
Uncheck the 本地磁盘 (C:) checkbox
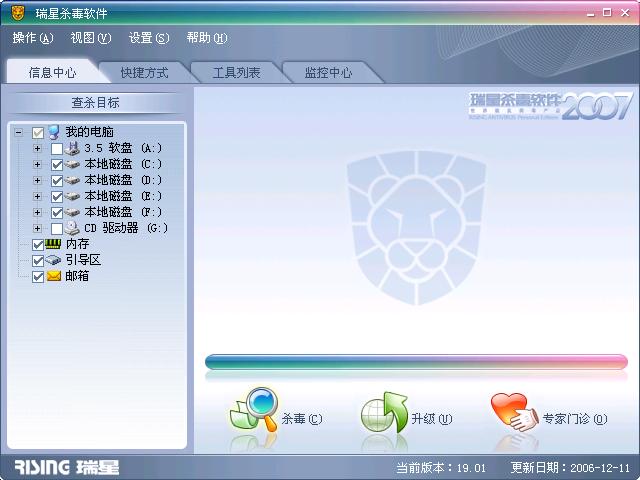57,164
